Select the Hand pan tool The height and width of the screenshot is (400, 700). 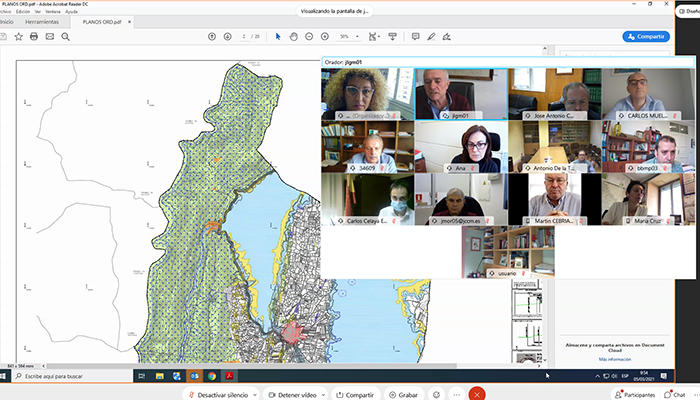[x=293, y=36]
